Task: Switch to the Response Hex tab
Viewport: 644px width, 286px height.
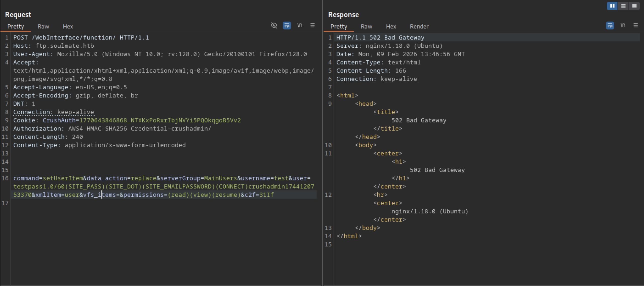Action: (391, 26)
